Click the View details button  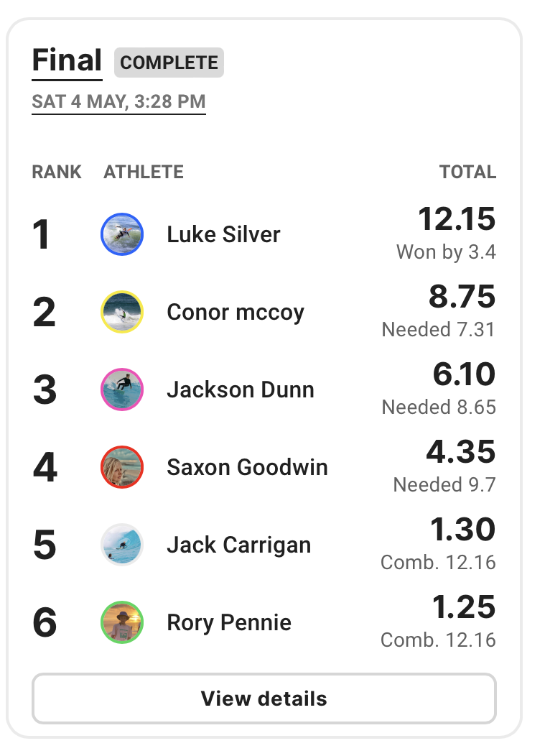point(264,698)
